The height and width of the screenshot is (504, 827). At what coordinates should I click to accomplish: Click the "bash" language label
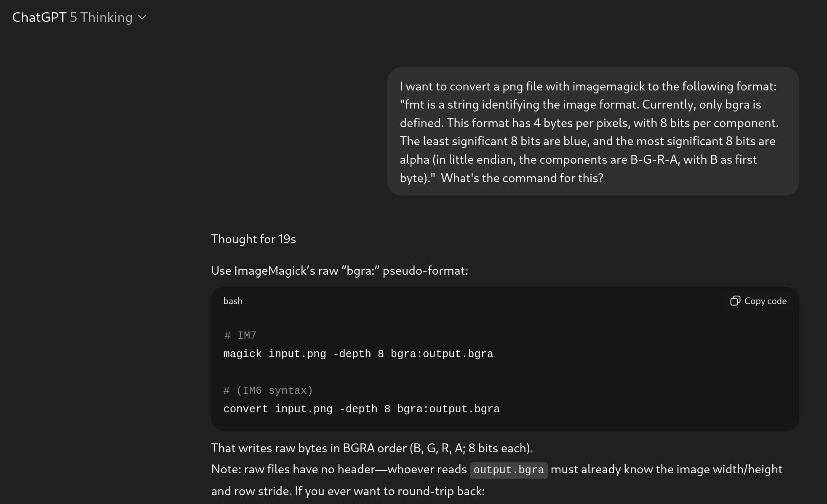(x=233, y=301)
